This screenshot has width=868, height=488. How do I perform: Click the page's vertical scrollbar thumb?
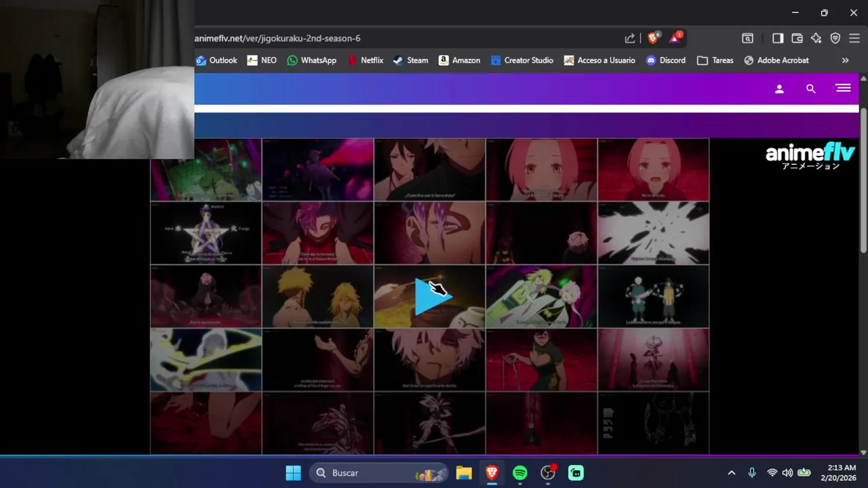tap(863, 180)
